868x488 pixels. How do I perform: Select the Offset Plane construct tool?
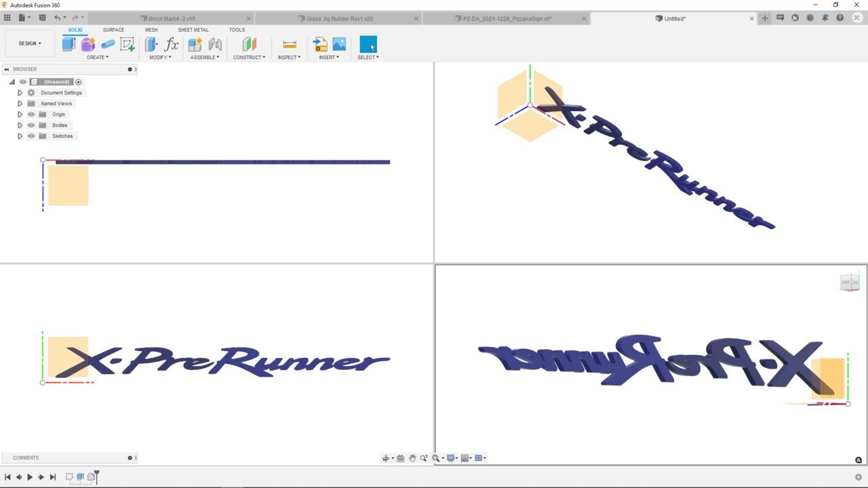point(250,45)
